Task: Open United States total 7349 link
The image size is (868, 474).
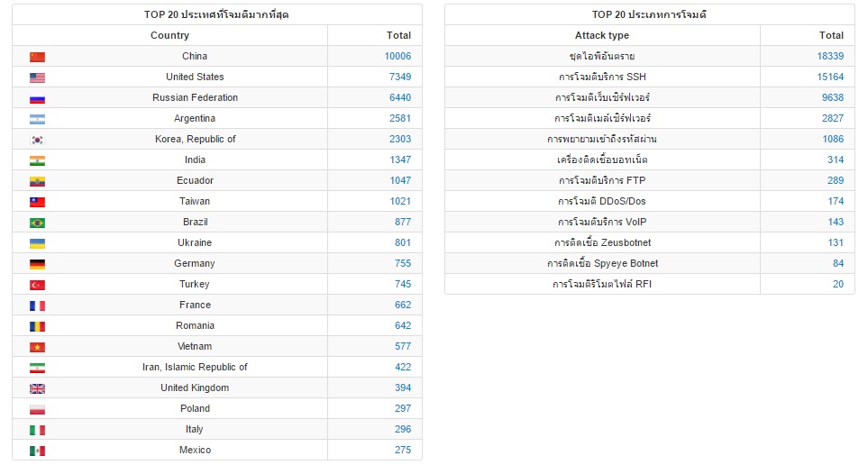Action: (399, 77)
